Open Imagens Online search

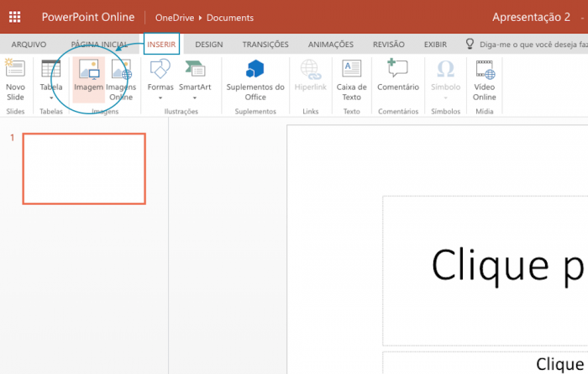coord(121,81)
